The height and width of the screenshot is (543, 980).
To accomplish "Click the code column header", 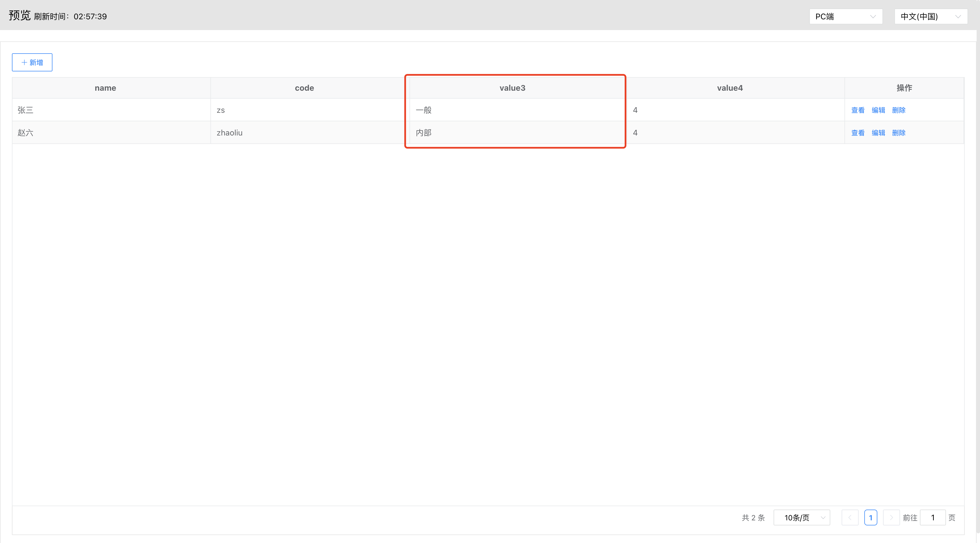I will pyautogui.click(x=304, y=88).
